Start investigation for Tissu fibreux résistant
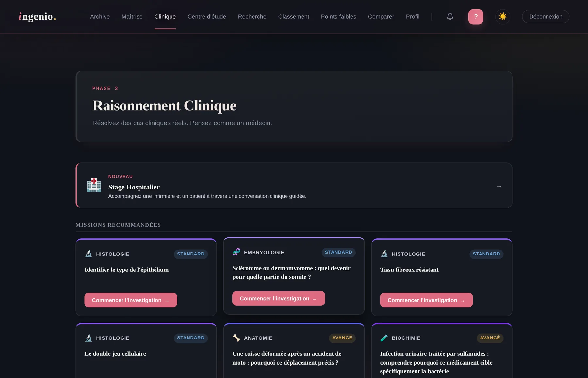The height and width of the screenshot is (378, 588). click(426, 300)
